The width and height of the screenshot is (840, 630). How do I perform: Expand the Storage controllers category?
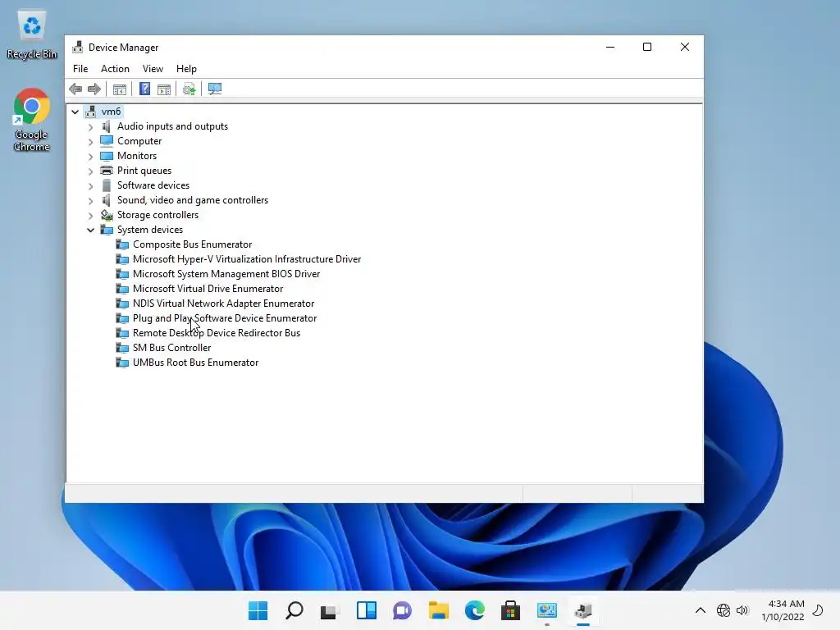pos(90,216)
